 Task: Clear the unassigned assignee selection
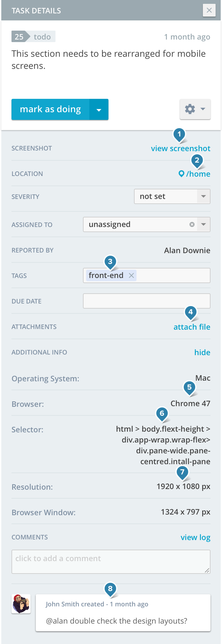pos(192,224)
